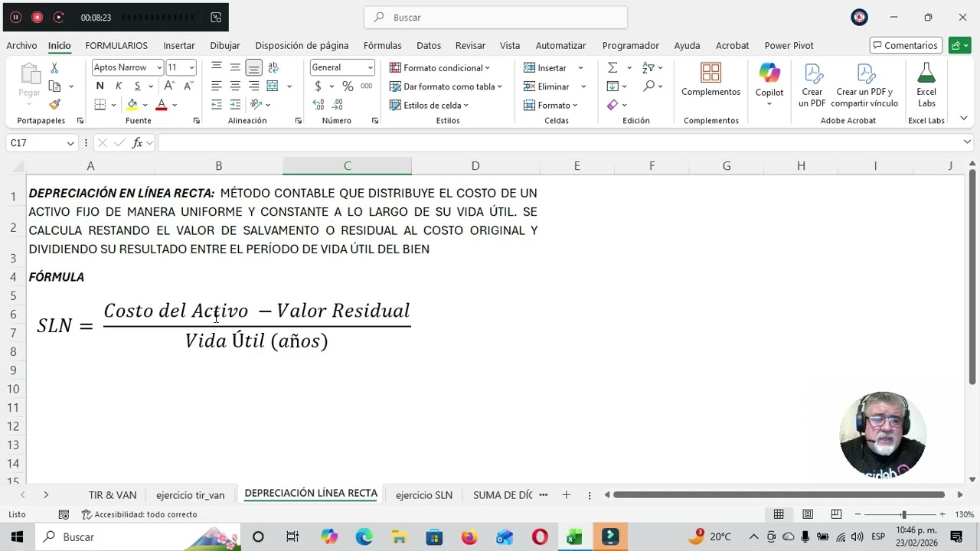Toggle wrap text alignment button
The width and height of the screenshot is (980, 551).
coord(273,67)
